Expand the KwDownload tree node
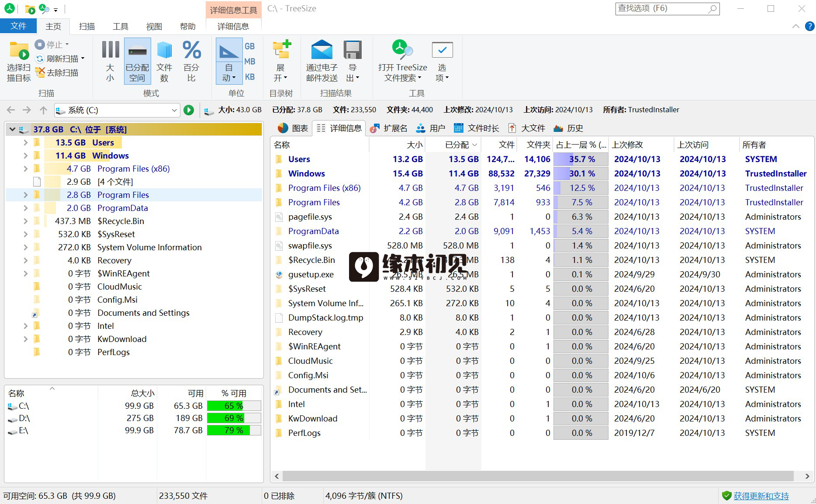This screenshot has width=816, height=504. point(25,339)
